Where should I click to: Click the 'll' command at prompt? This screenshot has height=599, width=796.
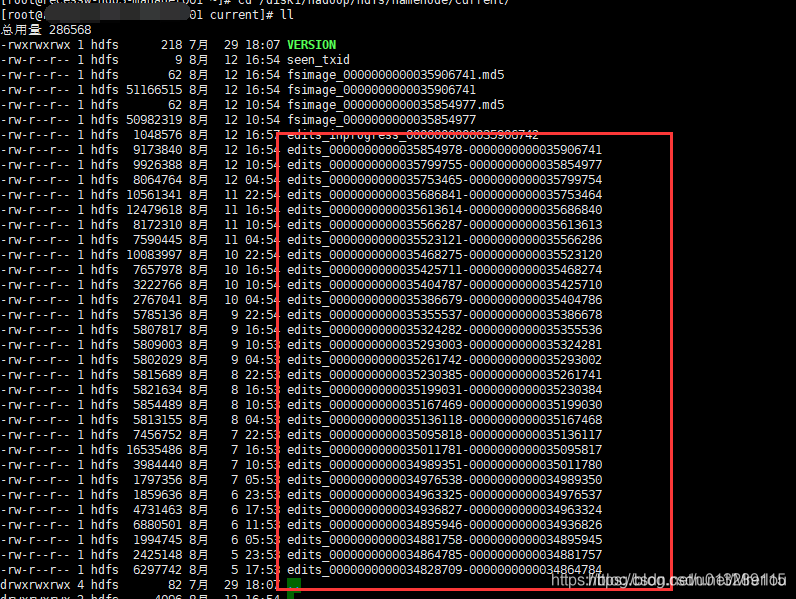point(287,15)
